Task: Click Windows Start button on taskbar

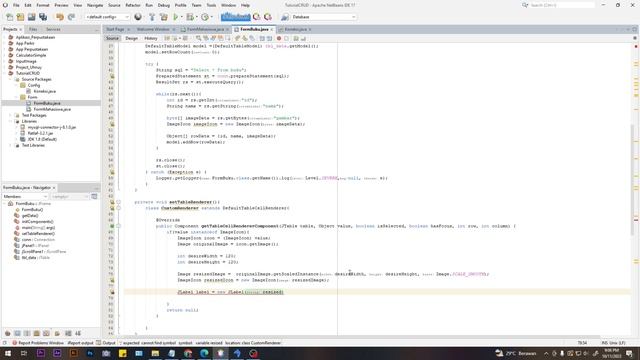Action: pyautogui.click(x=7, y=353)
